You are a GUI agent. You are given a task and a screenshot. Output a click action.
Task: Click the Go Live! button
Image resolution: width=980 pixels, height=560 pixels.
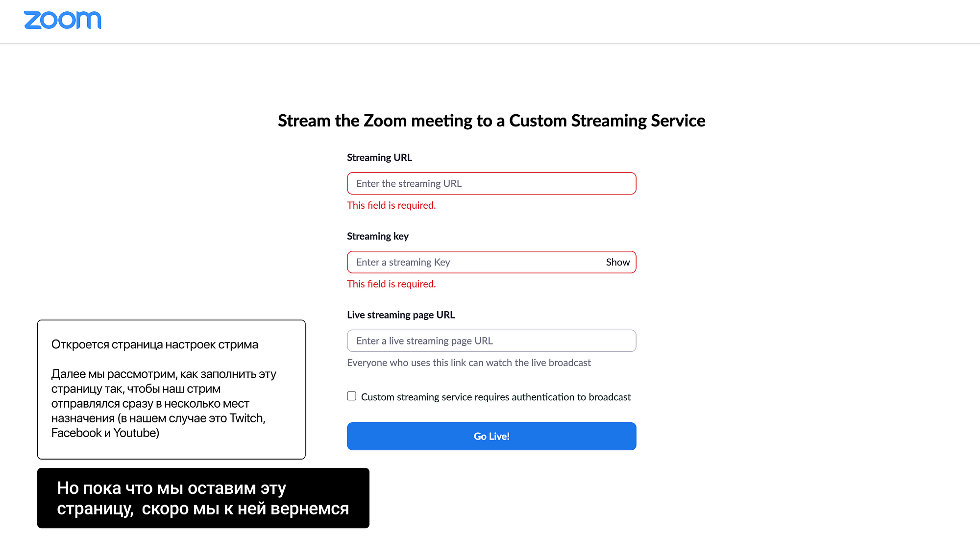[x=491, y=436]
